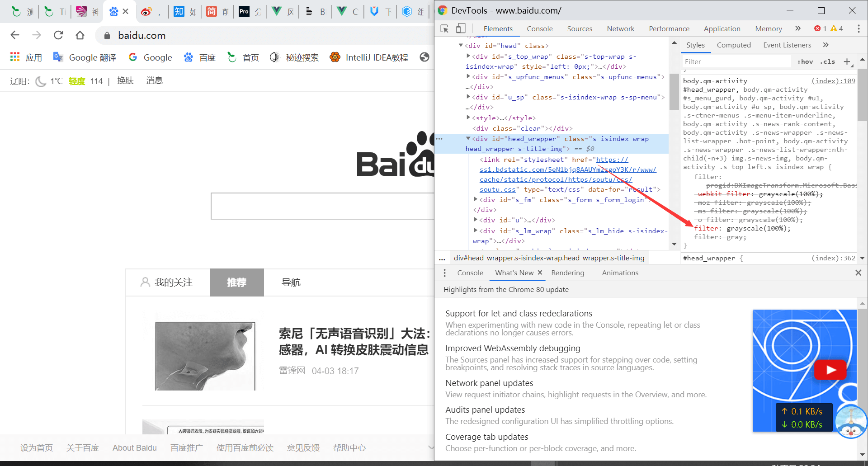Screen dimensions: 868x466
Task: Expand the s_fm form div node
Action: [476, 199]
